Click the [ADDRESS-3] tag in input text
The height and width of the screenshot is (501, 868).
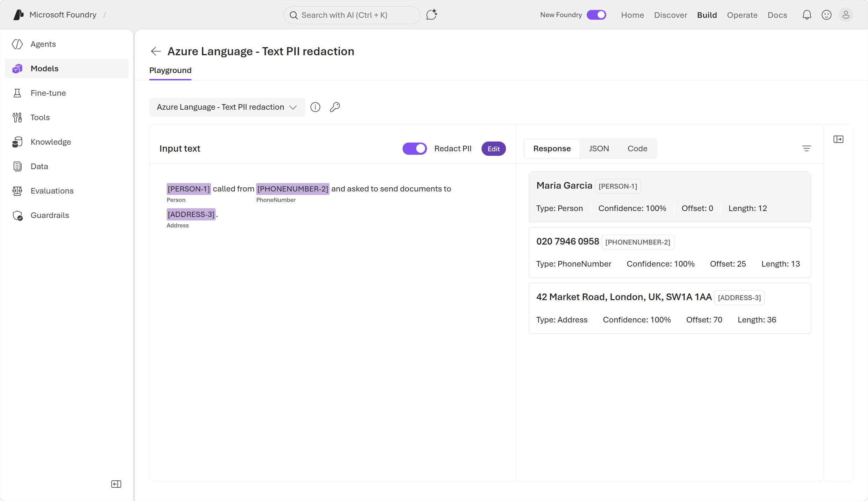(191, 214)
